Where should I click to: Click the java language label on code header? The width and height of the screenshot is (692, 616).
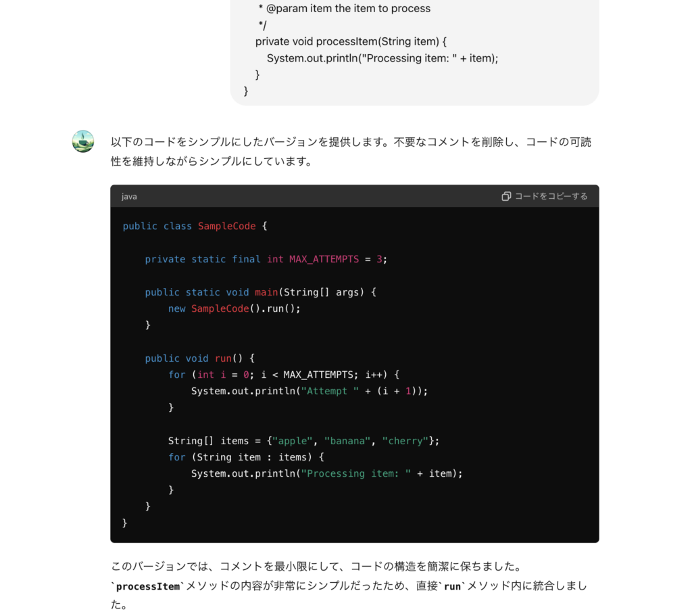coord(128,196)
